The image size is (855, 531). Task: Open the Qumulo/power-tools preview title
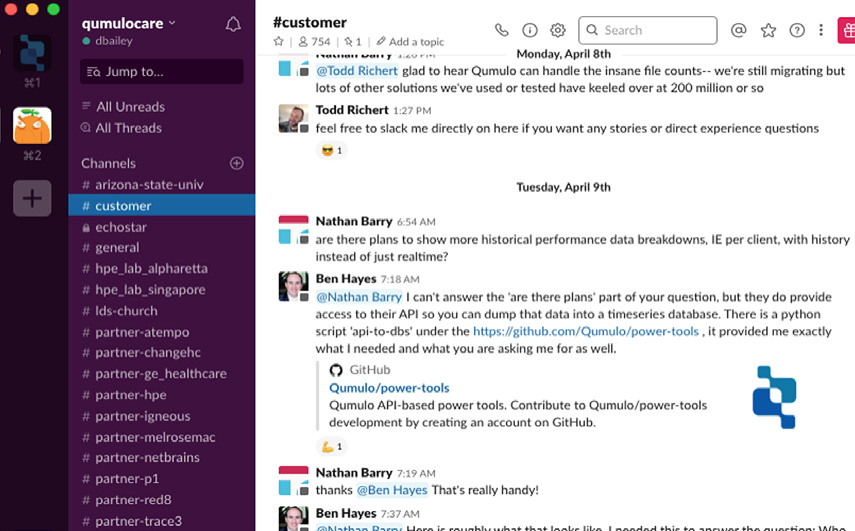pos(389,388)
